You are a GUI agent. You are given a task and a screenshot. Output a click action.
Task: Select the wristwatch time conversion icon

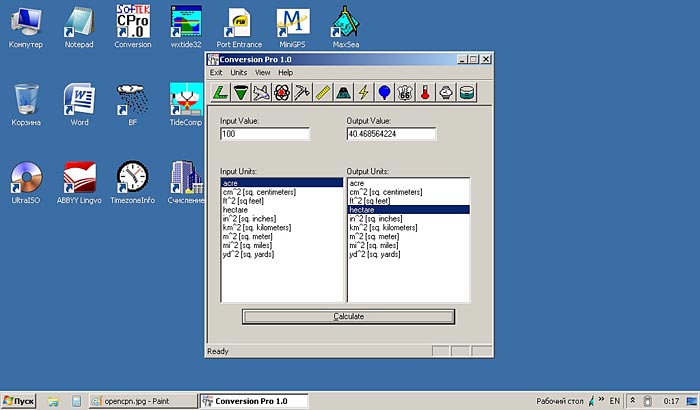tap(446, 92)
